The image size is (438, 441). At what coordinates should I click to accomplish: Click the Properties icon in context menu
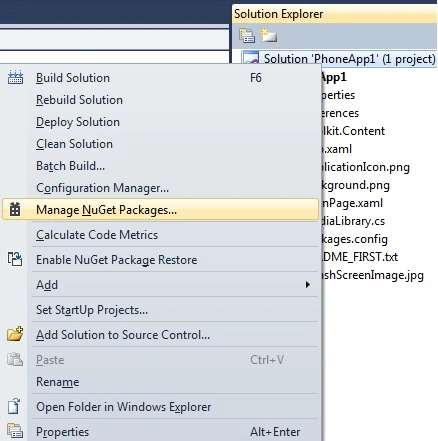(15, 431)
